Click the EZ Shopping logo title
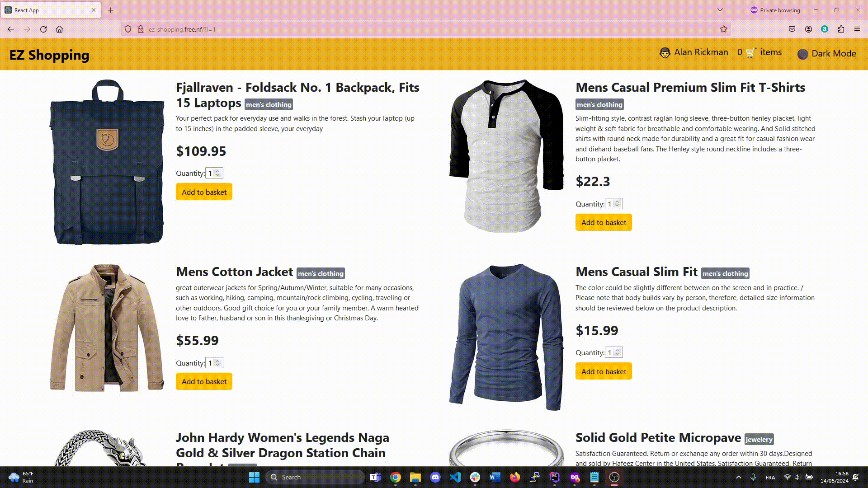Screen dimensions: 868x488 click(x=49, y=55)
